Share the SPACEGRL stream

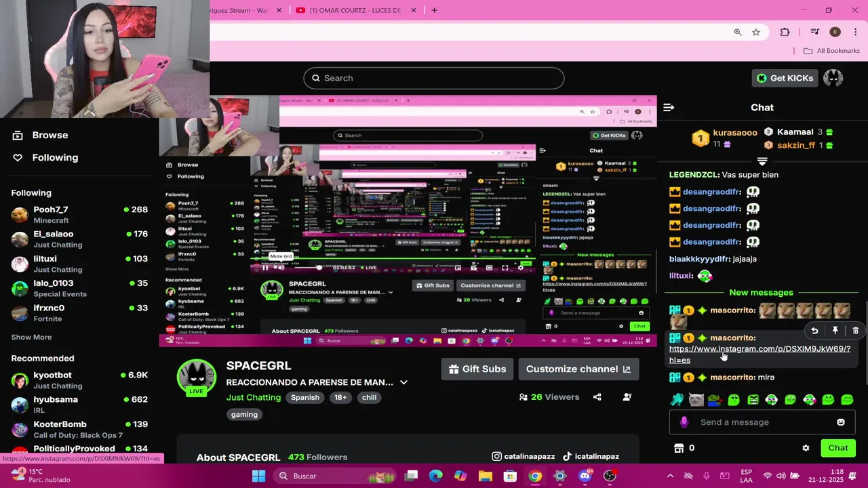coord(597,397)
